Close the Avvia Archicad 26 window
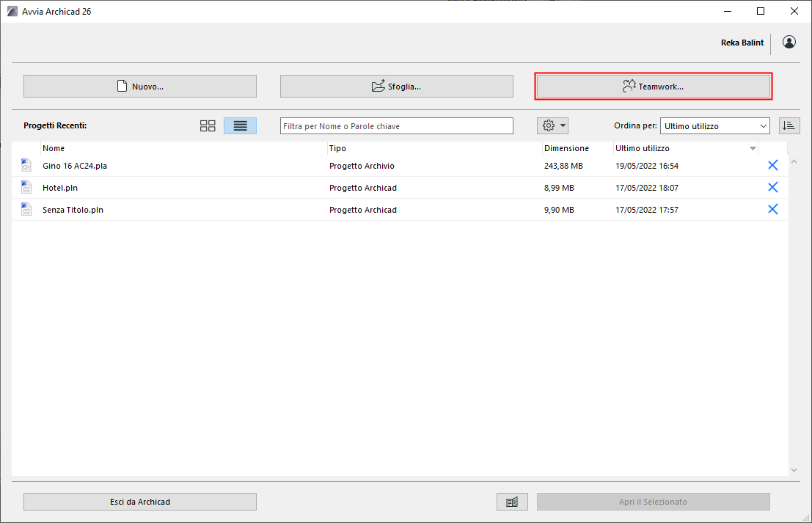Viewport: 812px width, 523px height. point(794,11)
